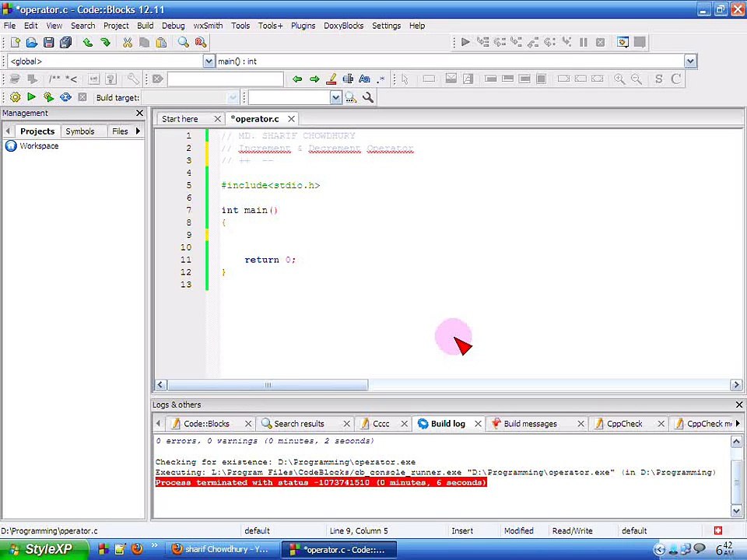The width and height of the screenshot is (747, 560).
Task: Click the Jump forward green arrow
Action: coord(314,79)
